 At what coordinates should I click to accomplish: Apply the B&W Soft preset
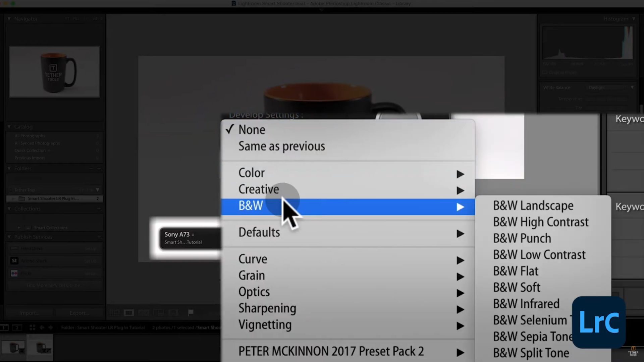543,288
